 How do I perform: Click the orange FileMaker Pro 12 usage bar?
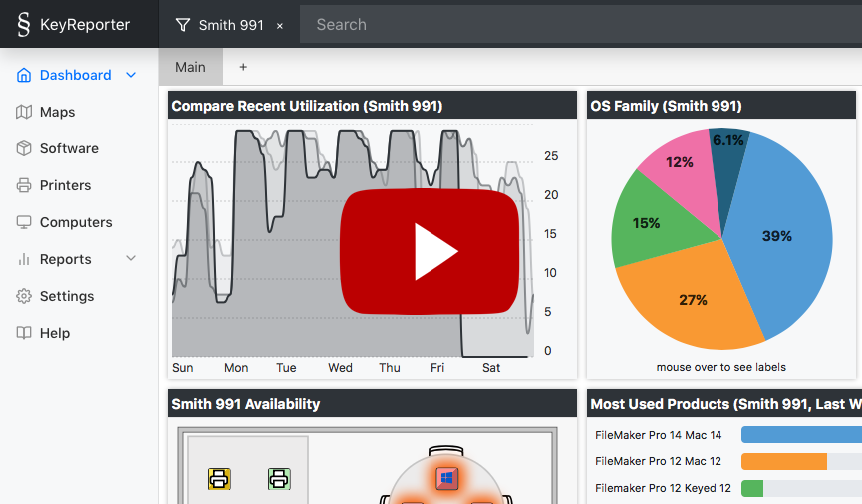pos(784,462)
